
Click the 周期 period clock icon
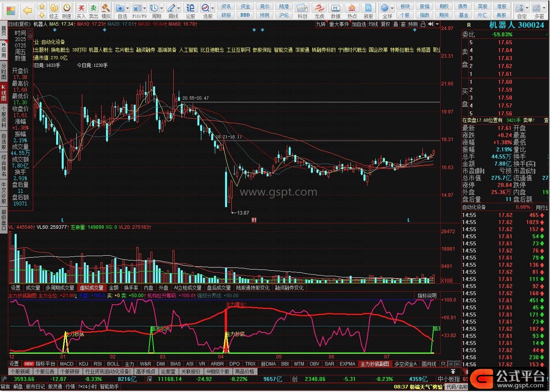coord(155,11)
